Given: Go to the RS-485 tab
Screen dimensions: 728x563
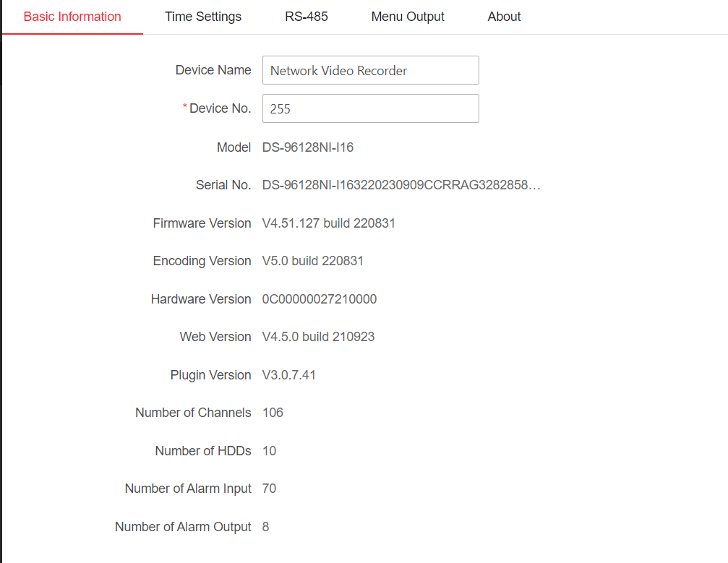Looking at the screenshot, I should click(x=306, y=17).
